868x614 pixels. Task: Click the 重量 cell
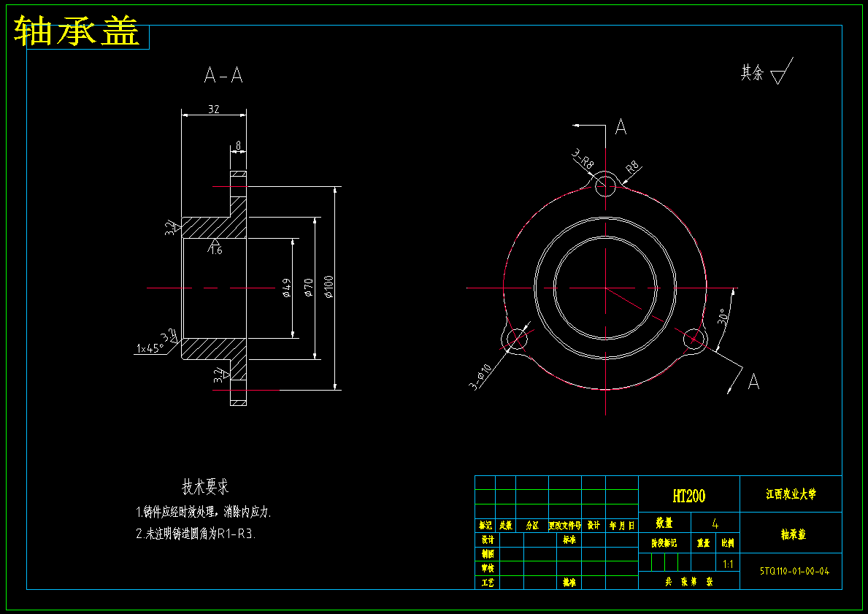click(x=704, y=544)
